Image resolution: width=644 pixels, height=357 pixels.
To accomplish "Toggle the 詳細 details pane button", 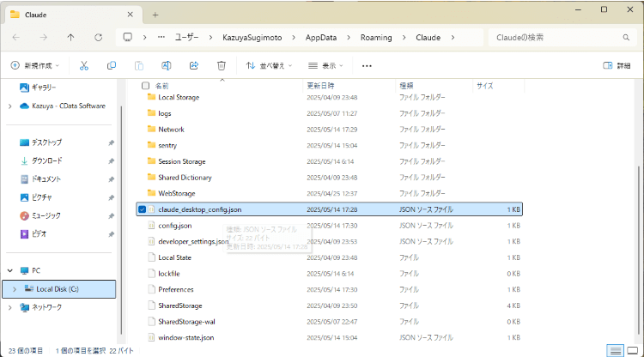I will click(617, 66).
